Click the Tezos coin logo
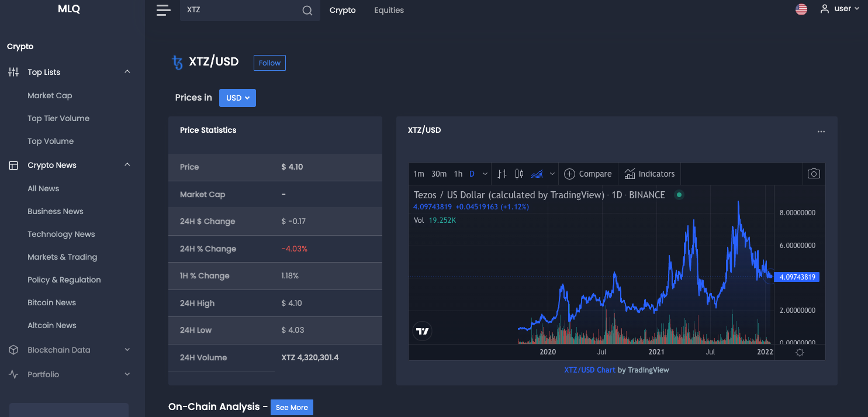 [x=177, y=62]
